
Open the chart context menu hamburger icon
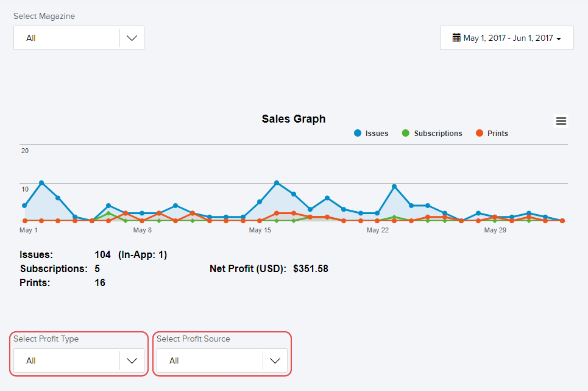point(561,121)
